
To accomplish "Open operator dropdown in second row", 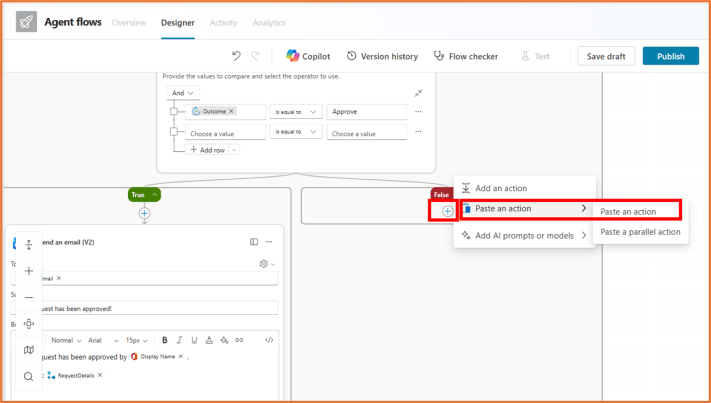I will [x=296, y=131].
